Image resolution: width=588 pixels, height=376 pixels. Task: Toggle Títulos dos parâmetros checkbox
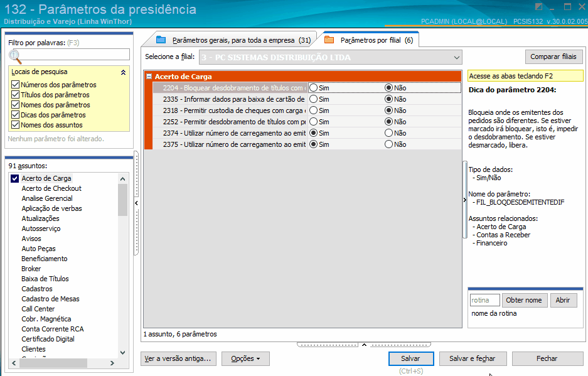[x=16, y=95]
